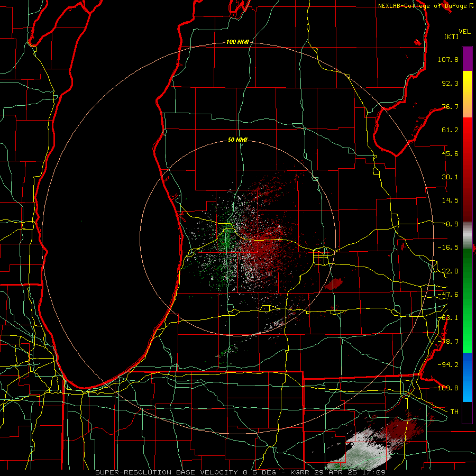Click the -63.1 velocity scale value
This screenshot has width=476, height=476.
[x=448, y=318]
